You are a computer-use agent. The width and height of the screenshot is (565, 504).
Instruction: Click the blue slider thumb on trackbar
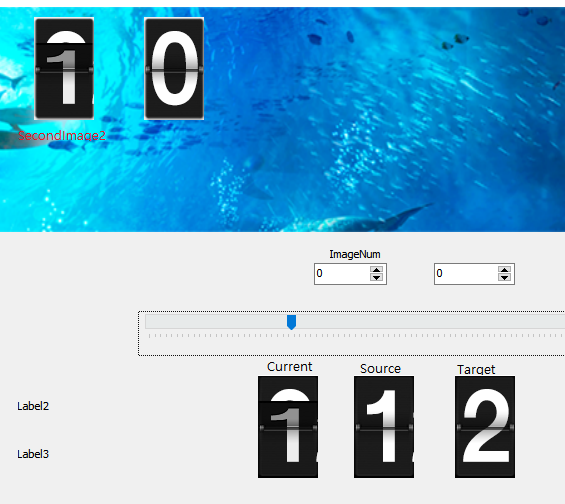[x=292, y=322]
